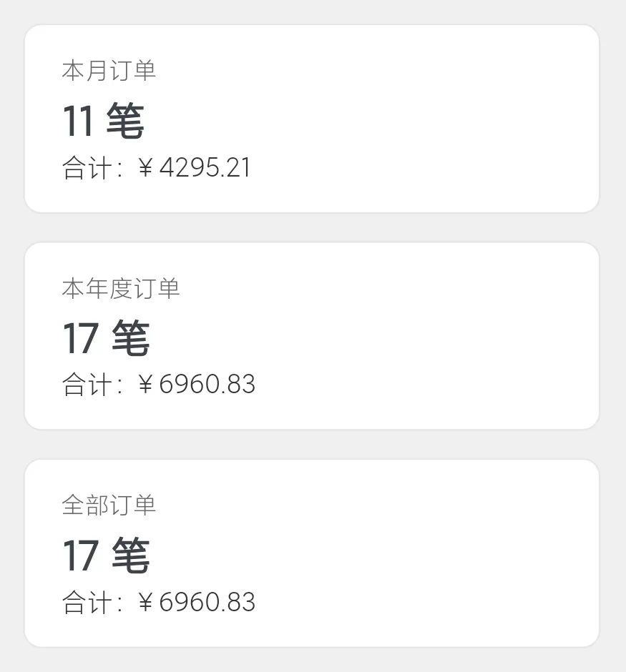Click the 全部订单 title label
The height and width of the screenshot is (672, 626).
click(x=109, y=505)
